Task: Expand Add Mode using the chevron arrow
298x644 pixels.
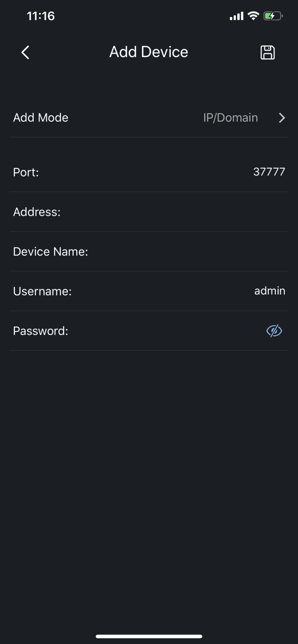Action: pos(282,118)
